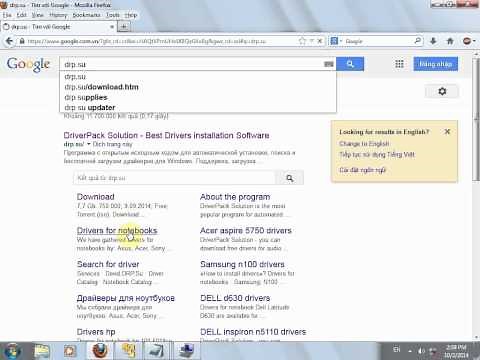
Task: Open the Firefox downloads arrow icon
Action: pyautogui.click(x=433, y=41)
